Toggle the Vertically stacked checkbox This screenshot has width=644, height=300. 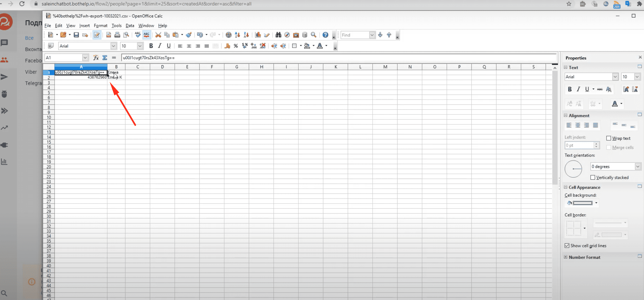click(x=593, y=178)
